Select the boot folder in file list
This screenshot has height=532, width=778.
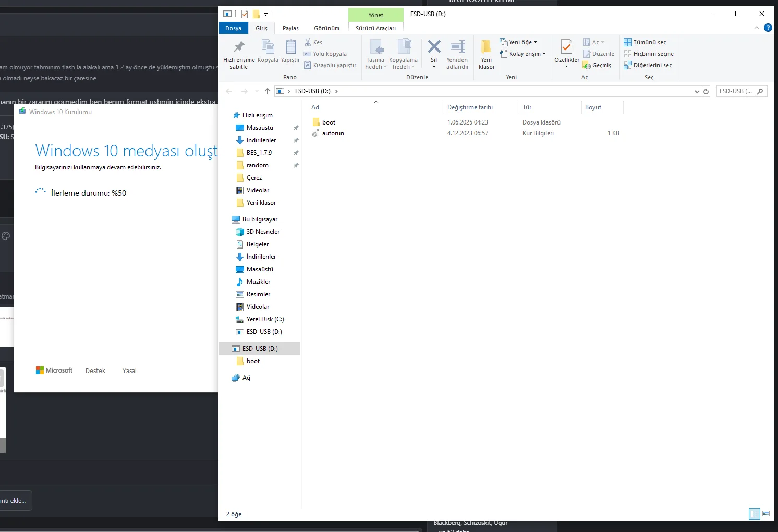(x=329, y=122)
